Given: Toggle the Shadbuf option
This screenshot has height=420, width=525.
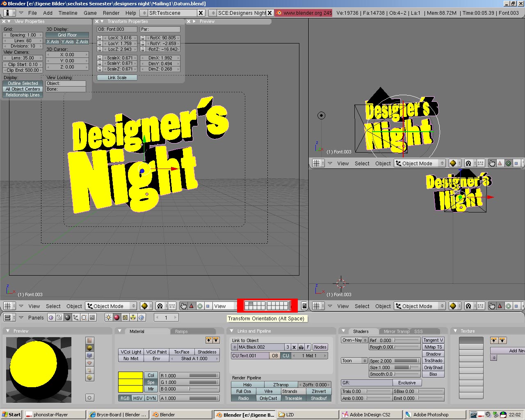Looking at the screenshot, I should [319, 398].
